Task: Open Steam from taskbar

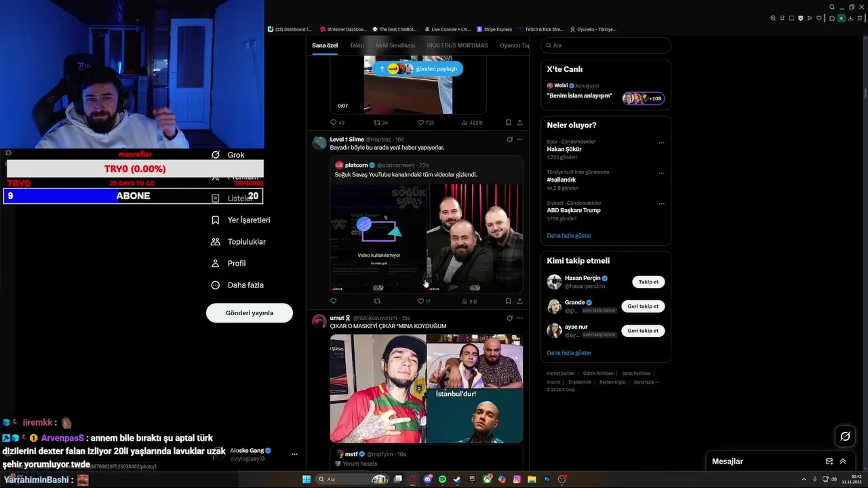Action: [458, 479]
